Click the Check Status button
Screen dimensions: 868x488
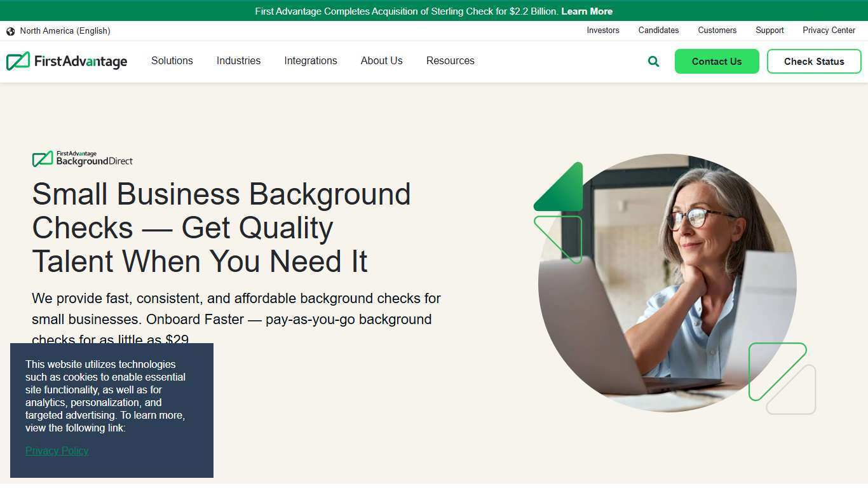[814, 61]
